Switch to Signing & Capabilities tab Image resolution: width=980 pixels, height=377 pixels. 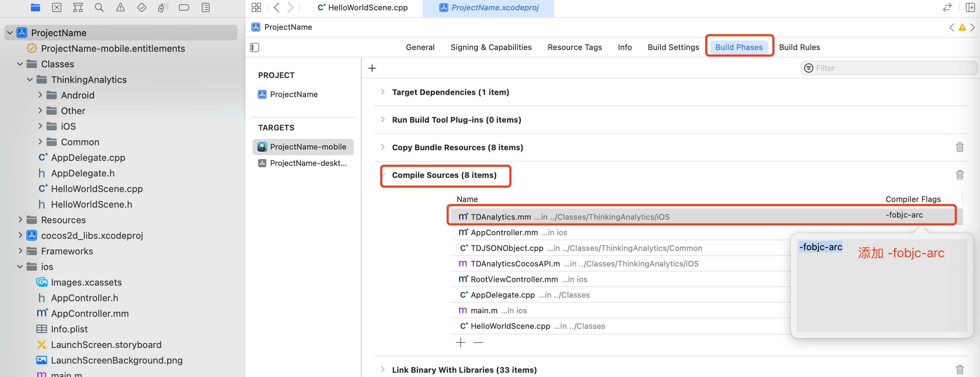pos(491,47)
